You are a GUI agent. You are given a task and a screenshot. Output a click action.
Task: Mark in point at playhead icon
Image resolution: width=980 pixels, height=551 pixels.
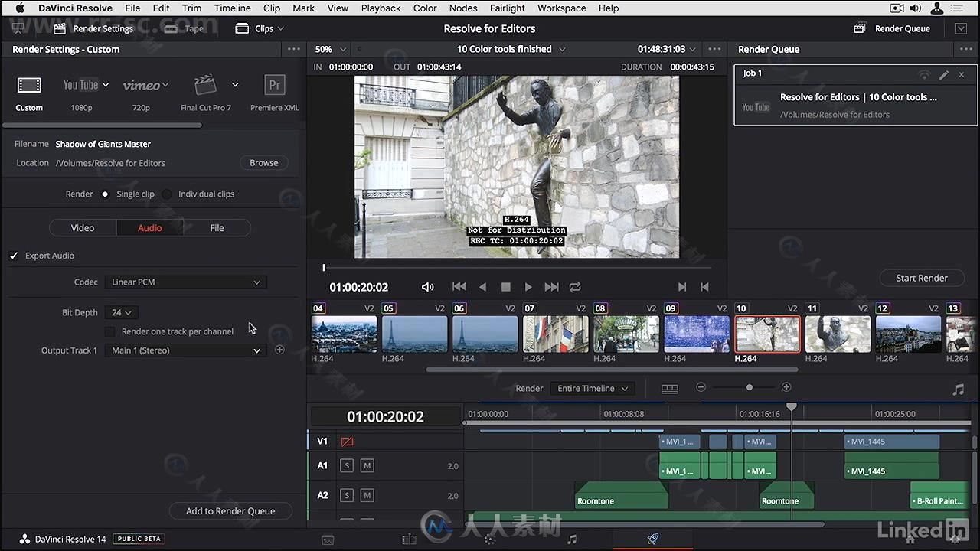[681, 287]
